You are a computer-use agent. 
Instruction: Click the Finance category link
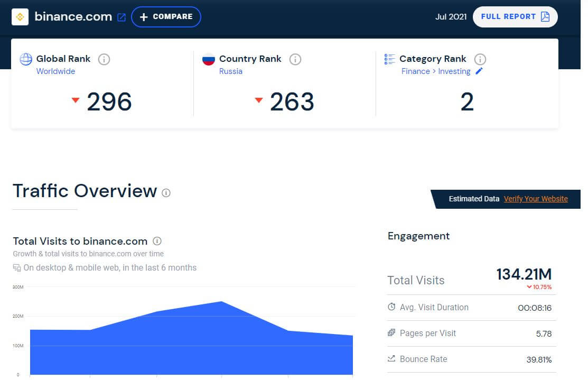415,71
